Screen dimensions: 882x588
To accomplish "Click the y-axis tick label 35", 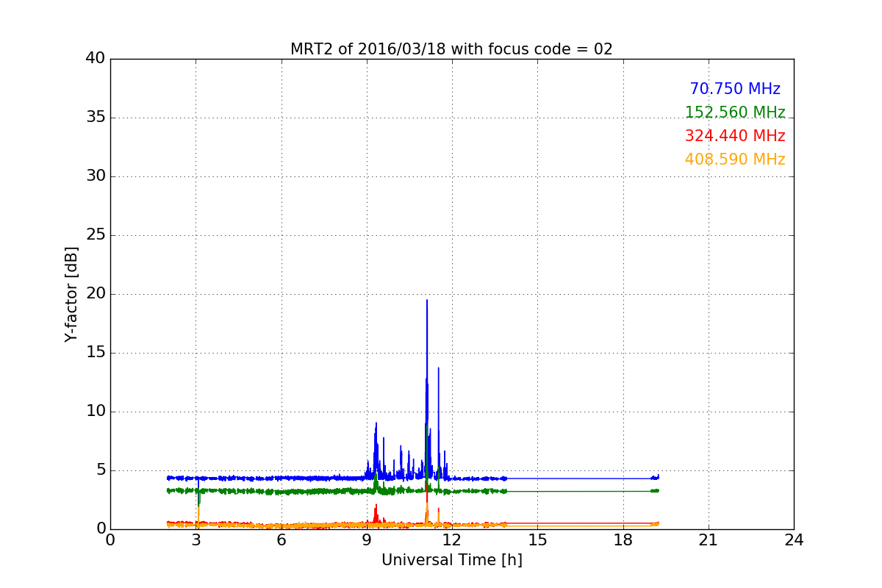I will click(96, 118).
